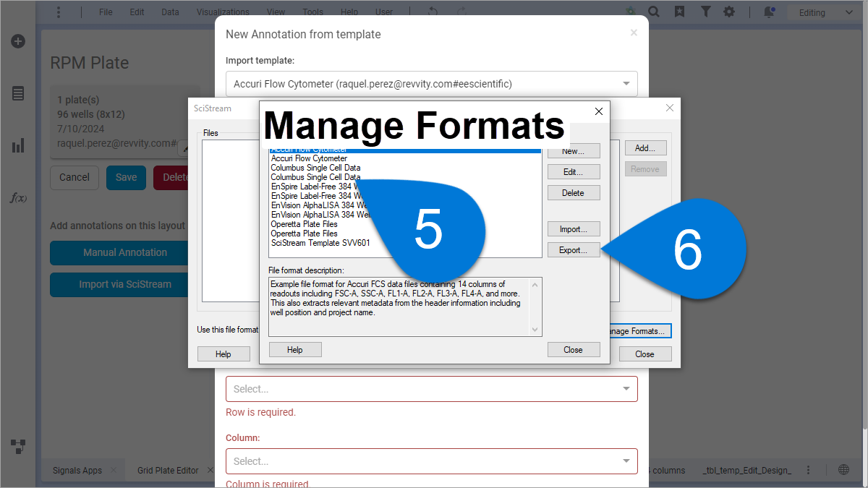The image size is (868, 488).
Task: Open the User menu
Action: point(384,12)
